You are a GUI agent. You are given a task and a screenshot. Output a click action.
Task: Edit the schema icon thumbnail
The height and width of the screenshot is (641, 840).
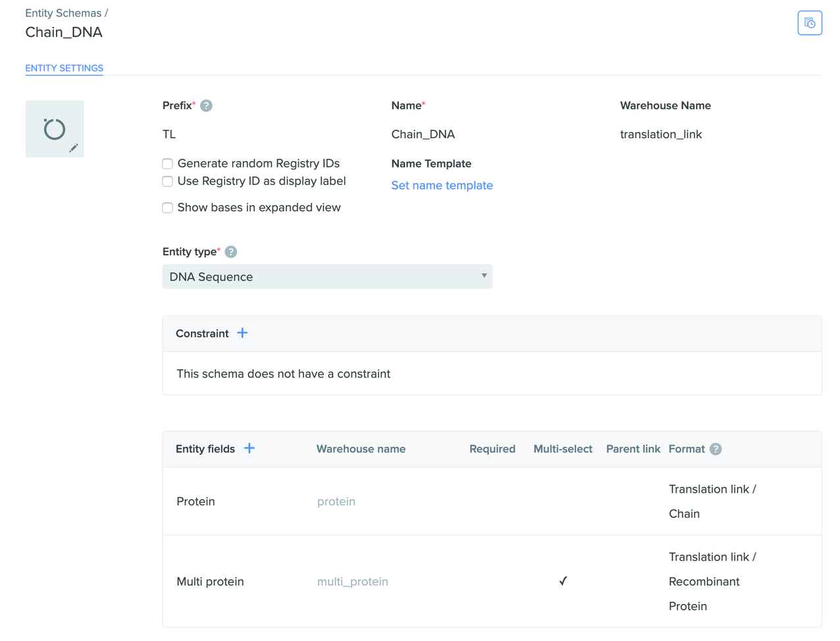55,129
